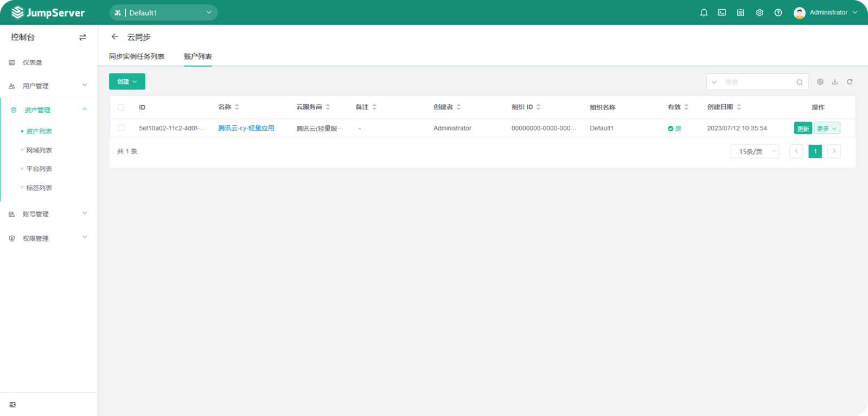Screen dimensions: 868x416
Task: Click the JumpServer logo
Action: (48, 12)
